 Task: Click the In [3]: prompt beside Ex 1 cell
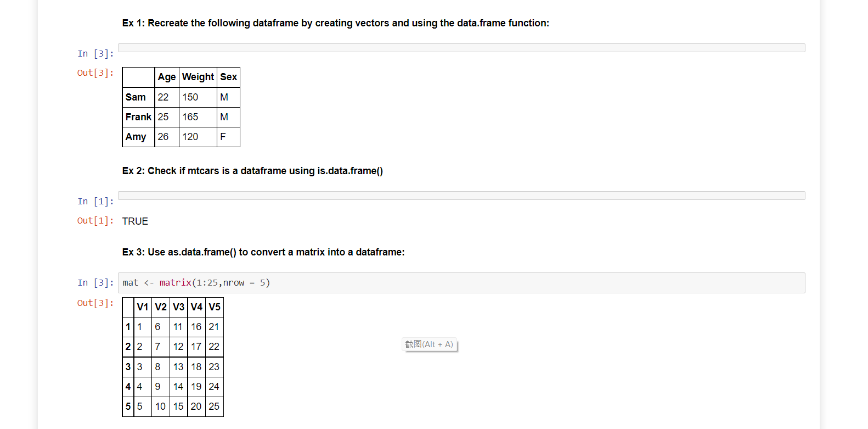click(x=95, y=53)
